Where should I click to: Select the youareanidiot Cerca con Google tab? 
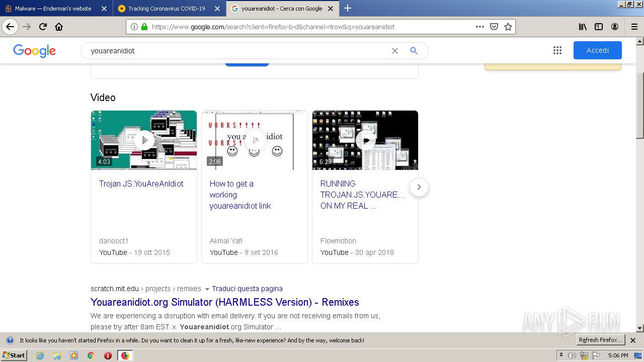tap(283, 9)
